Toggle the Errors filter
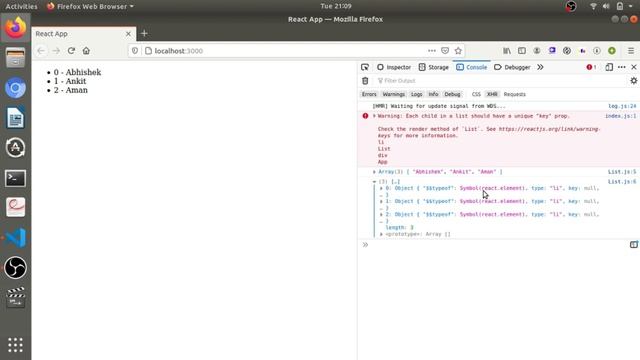640x360 pixels. tap(369, 94)
